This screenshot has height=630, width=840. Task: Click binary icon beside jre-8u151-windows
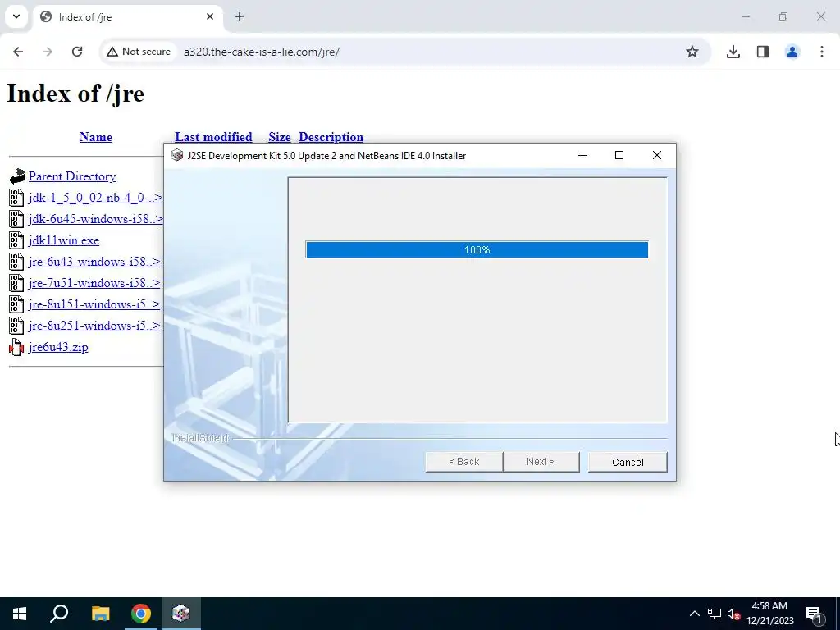[16, 304]
